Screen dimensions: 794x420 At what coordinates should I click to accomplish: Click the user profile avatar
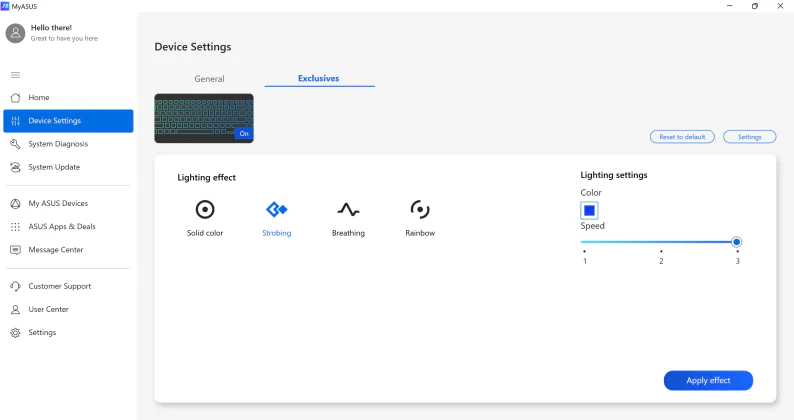[x=15, y=33]
